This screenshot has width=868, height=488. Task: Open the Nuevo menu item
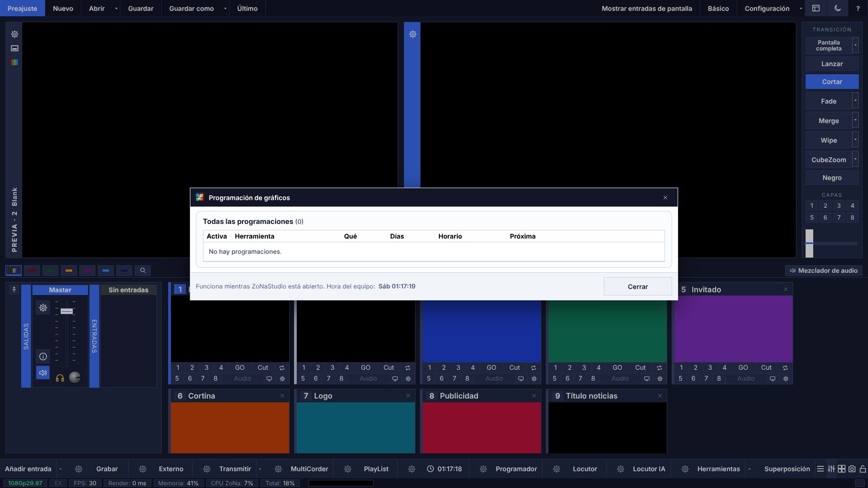click(x=63, y=8)
